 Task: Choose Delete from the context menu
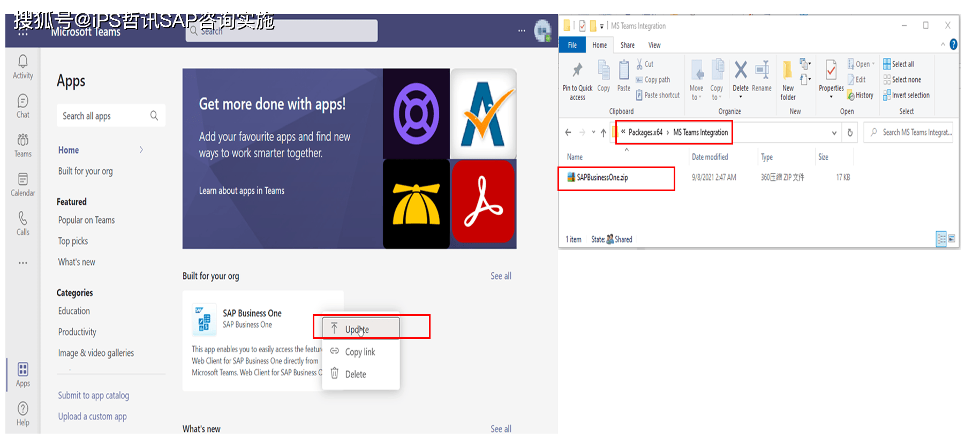pyautogui.click(x=361, y=374)
